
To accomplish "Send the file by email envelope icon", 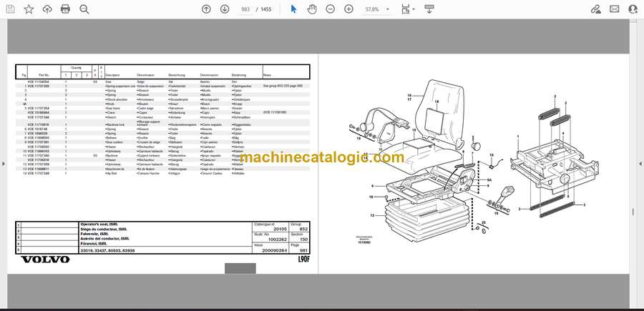I will coord(615,9).
